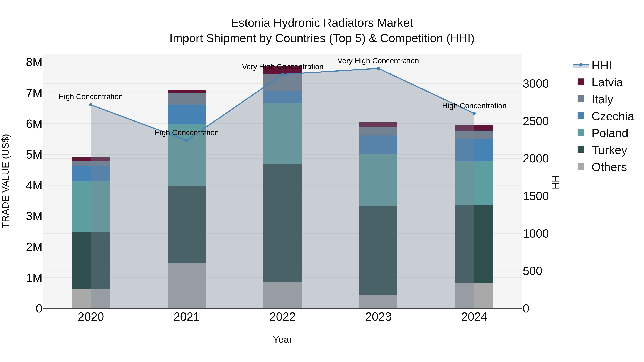Click the HHI data point for 2022
644x362 pixels.
[282, 74]
